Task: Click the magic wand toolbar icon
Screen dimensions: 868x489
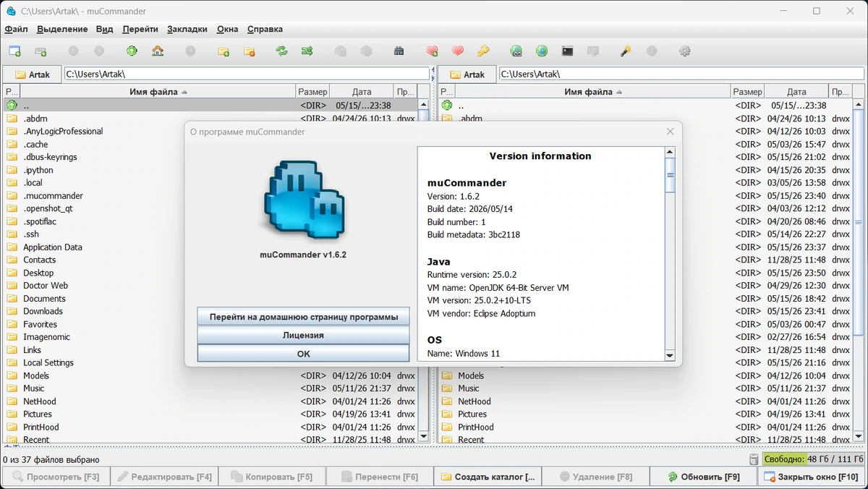Action: click(x=626, y=51)
